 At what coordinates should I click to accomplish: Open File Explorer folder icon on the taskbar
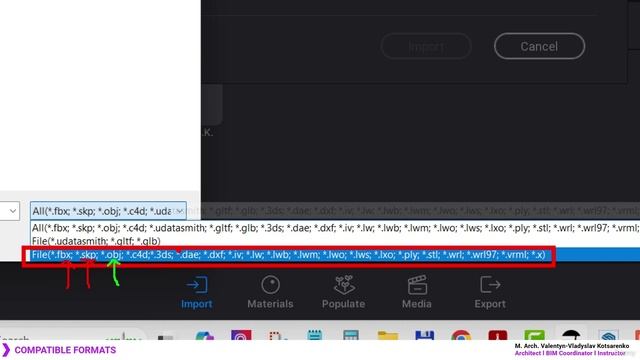pos(388,335)
